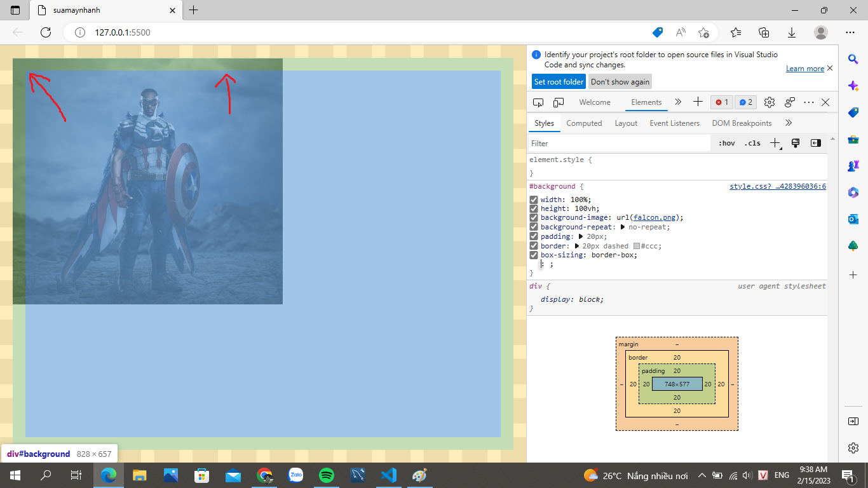Open Games chess icon in sidebar

coord(853,166)
